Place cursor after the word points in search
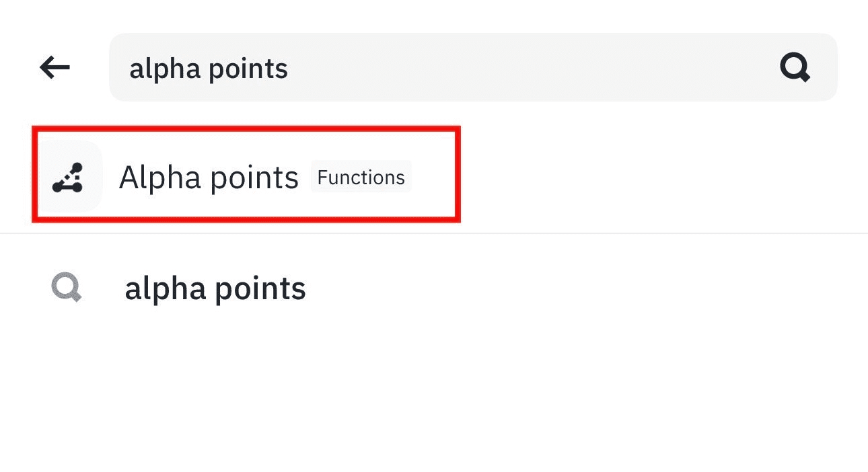 click(x=289, y=69)
